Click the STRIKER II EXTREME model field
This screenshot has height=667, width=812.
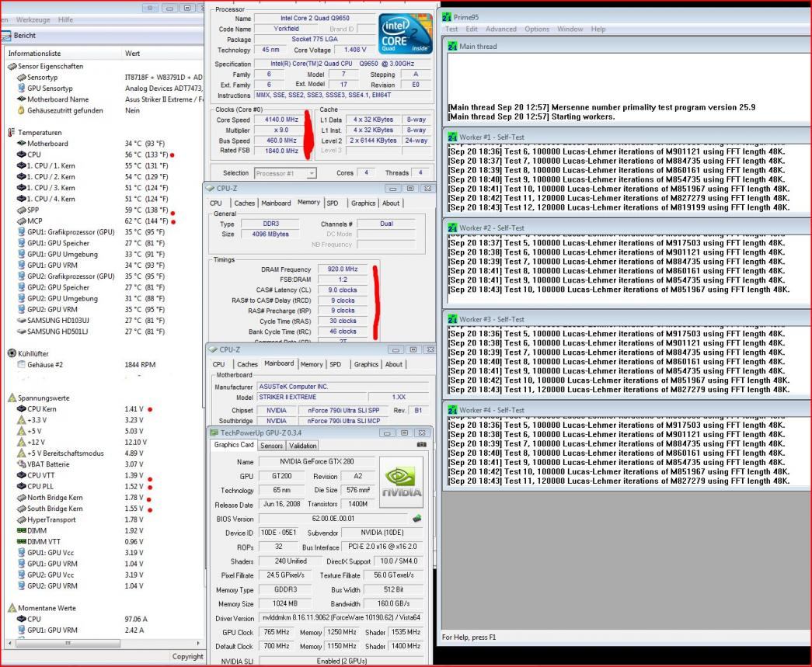(x=312, y=397)
